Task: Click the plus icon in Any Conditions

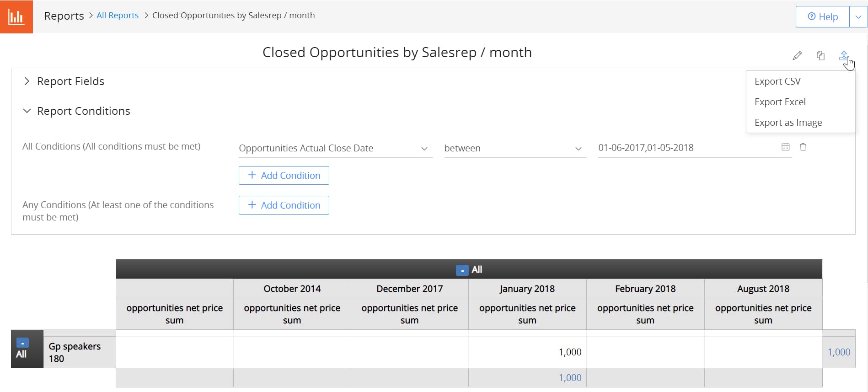Action: (x=252, y=205)
